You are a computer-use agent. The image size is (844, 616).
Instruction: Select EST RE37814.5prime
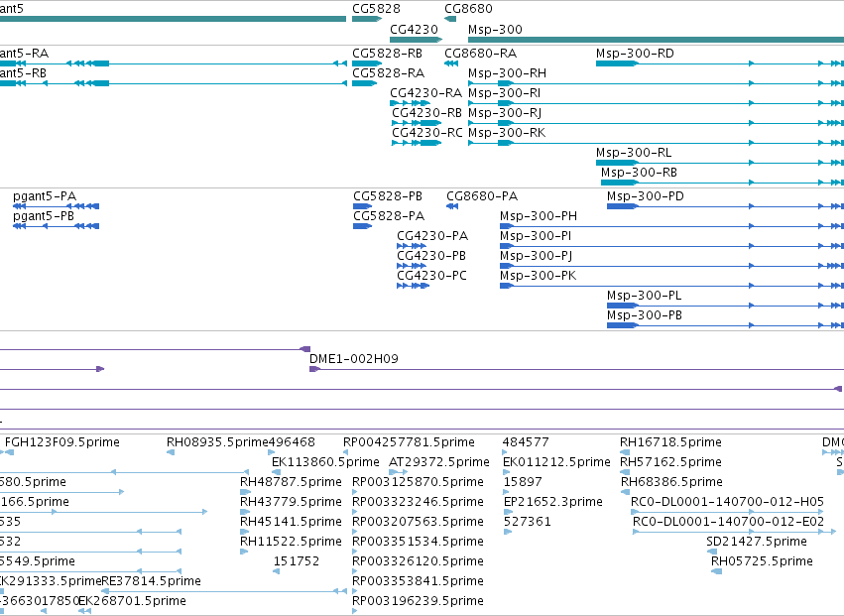152,582
